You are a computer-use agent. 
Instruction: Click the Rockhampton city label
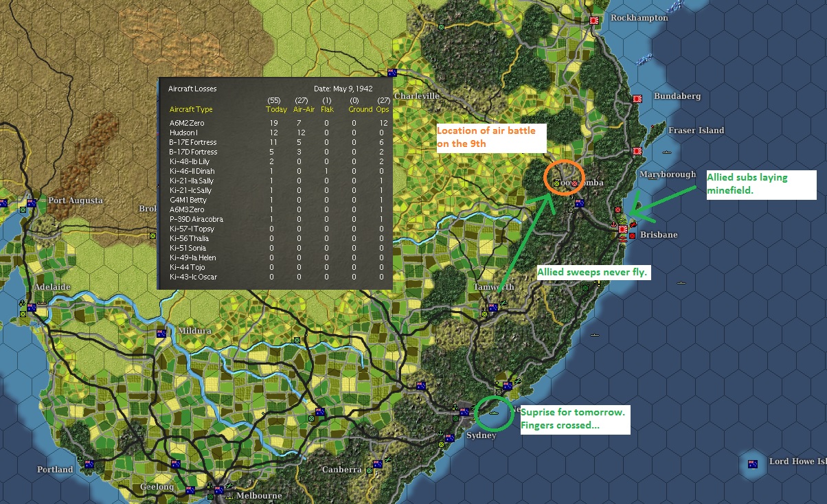coord(639,18)
